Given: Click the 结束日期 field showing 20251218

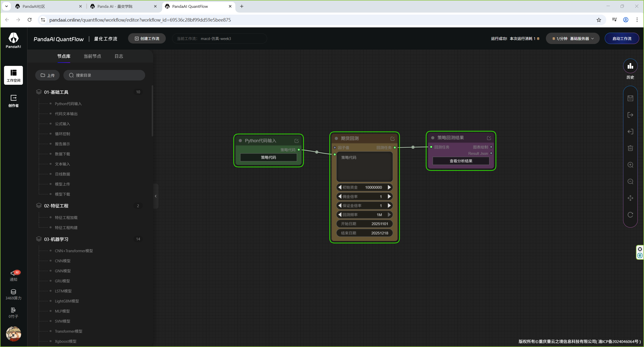Looking at the screenshot, I should tap(365, 233).
